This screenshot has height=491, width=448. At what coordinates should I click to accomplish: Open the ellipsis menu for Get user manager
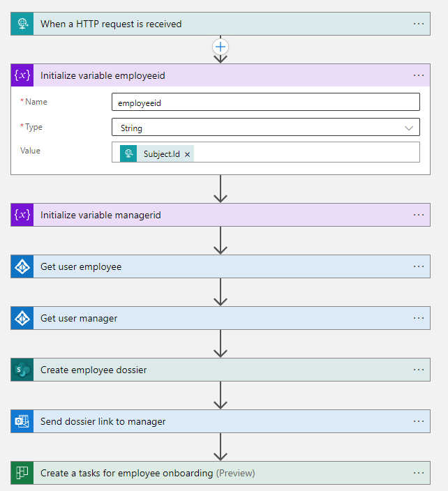(x=419, y=318)
